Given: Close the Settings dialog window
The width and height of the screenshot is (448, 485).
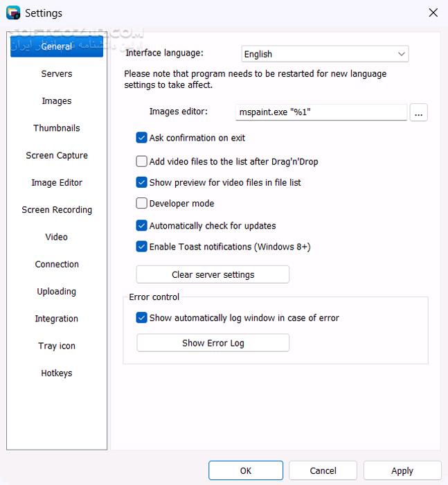Looking at the screenshot, I should 433,12.
